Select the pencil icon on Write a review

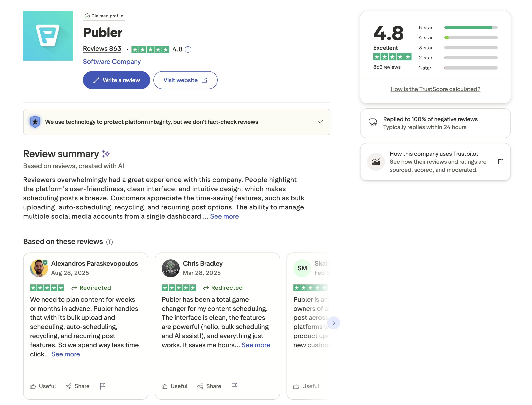click(x=96, y=80)
